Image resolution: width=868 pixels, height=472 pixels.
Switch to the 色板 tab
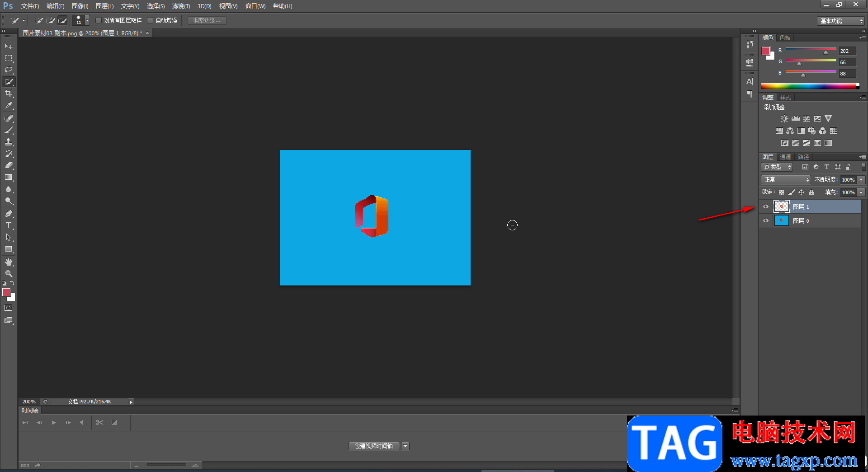click(785, 38)
